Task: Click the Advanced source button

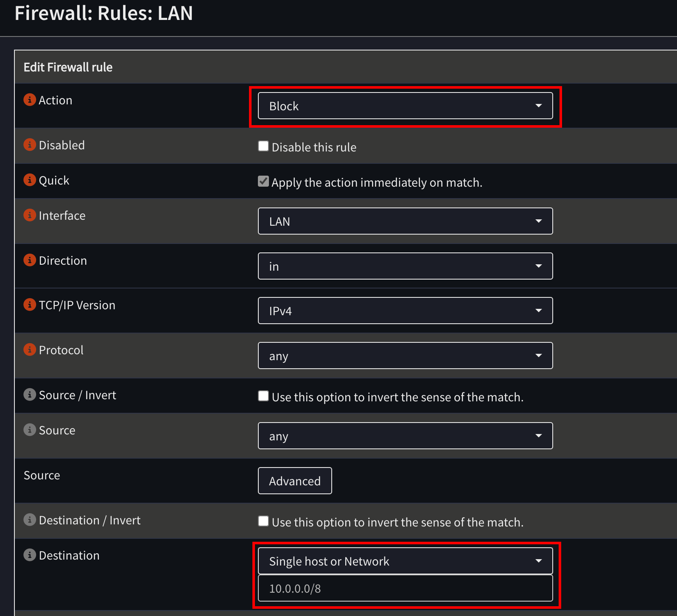Action: pos(295,481)
